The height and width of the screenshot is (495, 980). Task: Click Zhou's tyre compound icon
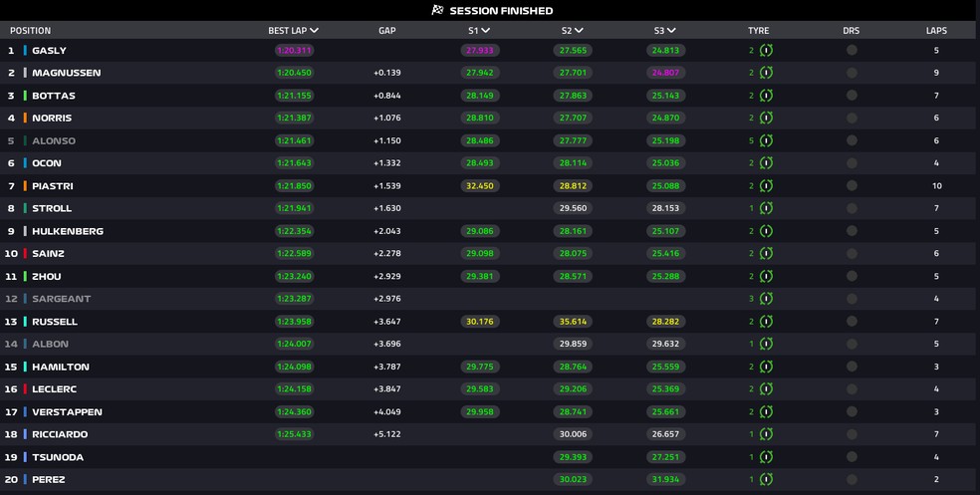tap(766, 276)
